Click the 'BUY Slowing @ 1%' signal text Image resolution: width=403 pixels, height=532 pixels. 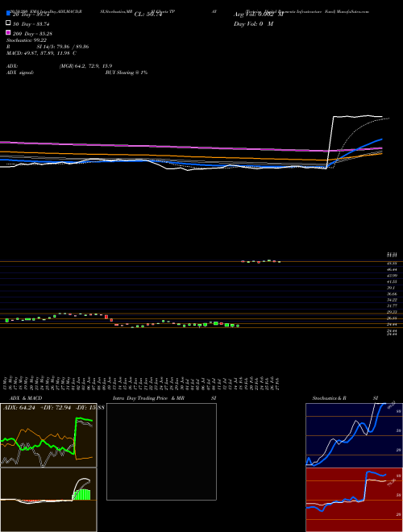[127, 73]
